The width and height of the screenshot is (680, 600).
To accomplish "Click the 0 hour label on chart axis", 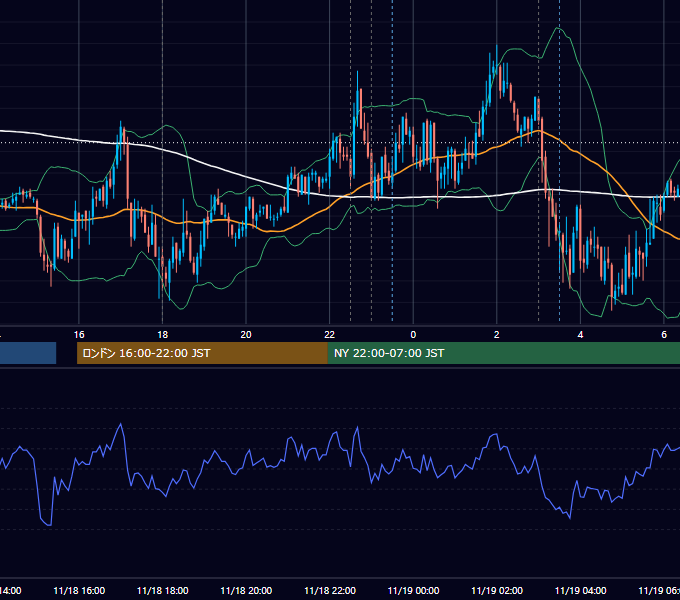I will [413, 335].
